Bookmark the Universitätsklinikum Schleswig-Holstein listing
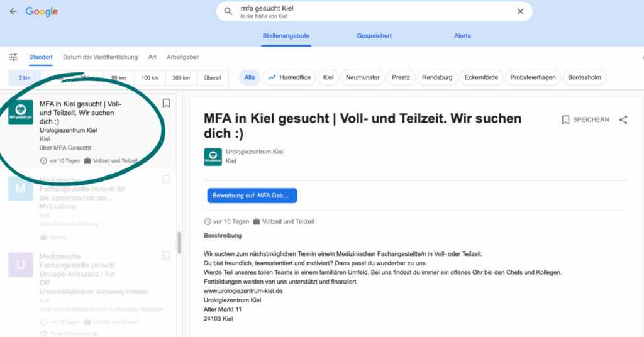Image resolution: width=644 pixels, height=337 pixels. [x=166, y=256]
